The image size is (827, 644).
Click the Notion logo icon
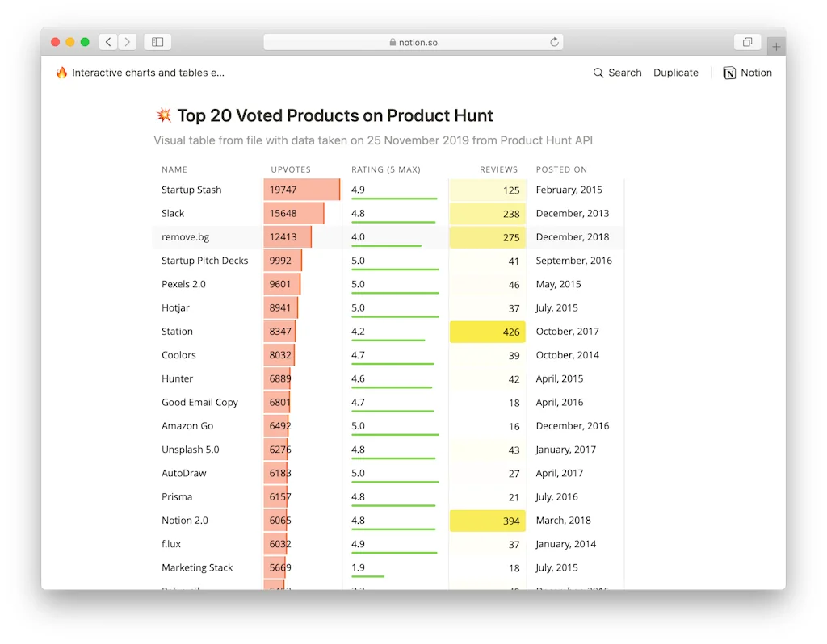(x=729, y=73)
